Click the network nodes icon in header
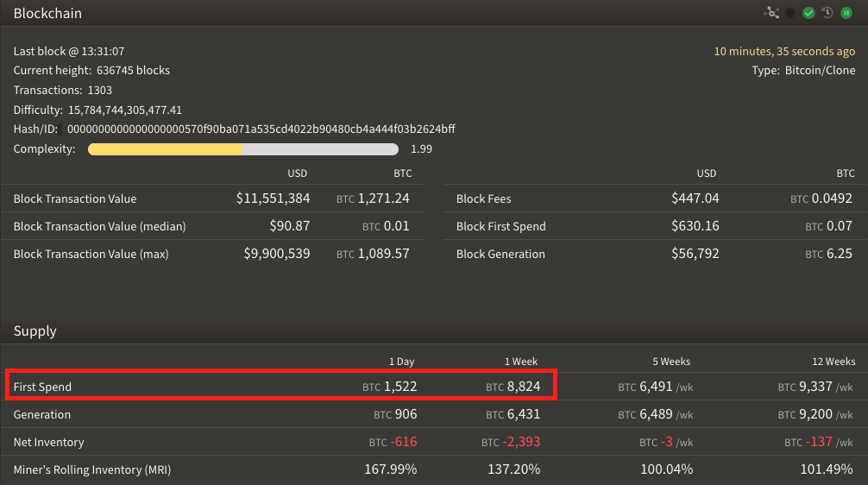Screen dimensions: 868x485 pos(771,13)
